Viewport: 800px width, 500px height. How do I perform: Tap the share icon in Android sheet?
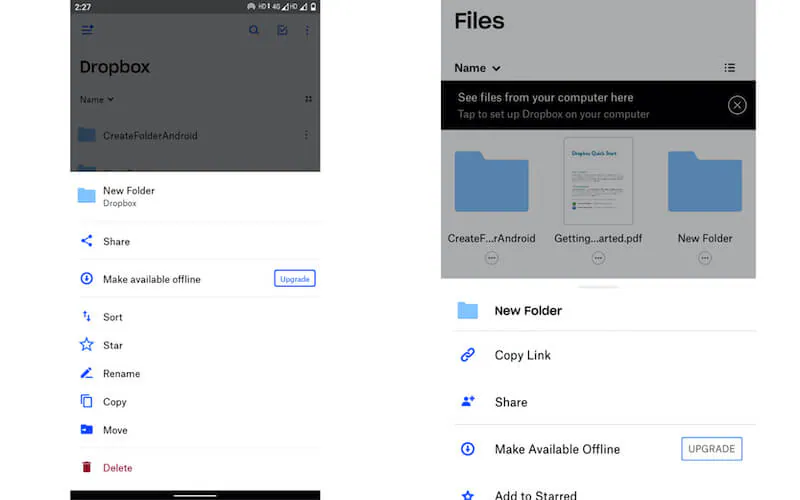pos(87,241)
